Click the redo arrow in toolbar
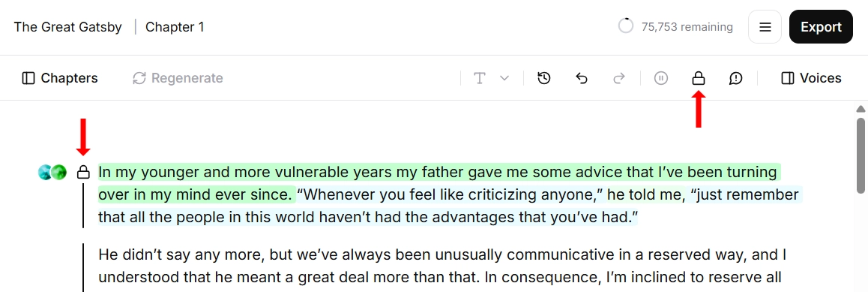The height and width of the screenshot is (292, 868). tap(619, 79)
